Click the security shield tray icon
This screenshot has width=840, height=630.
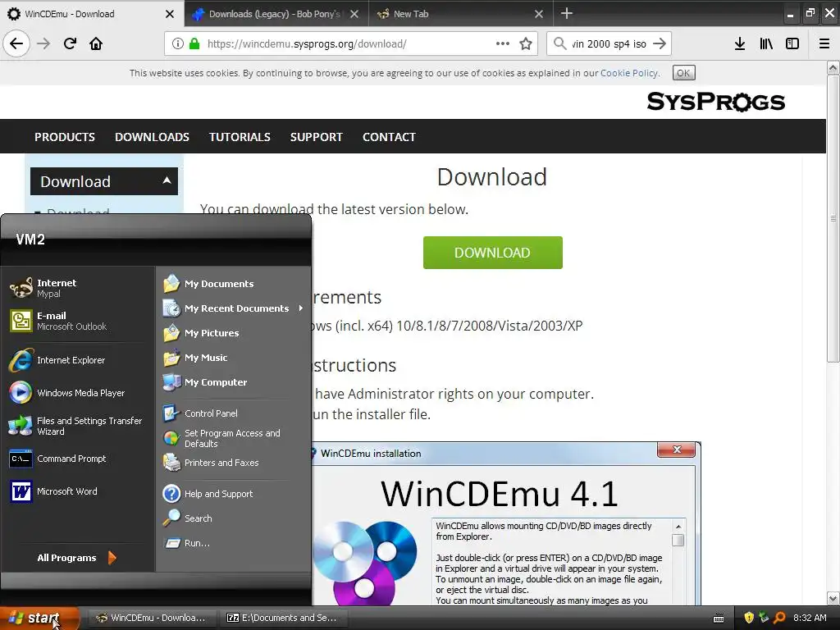[x=749, y=618]
